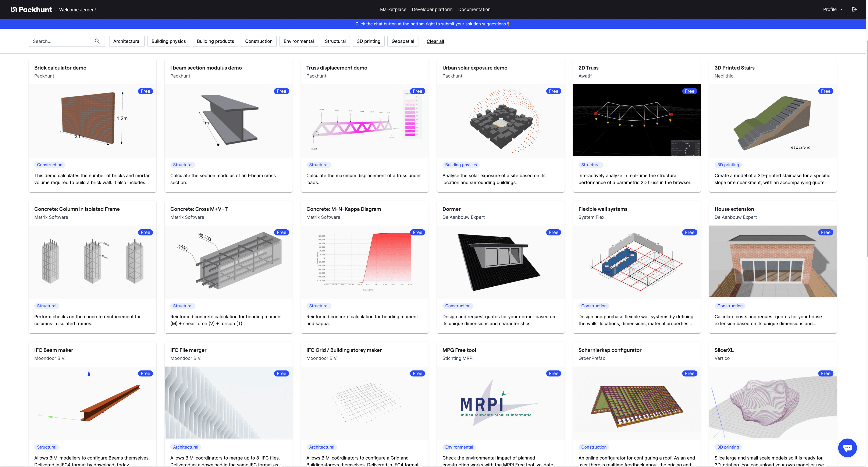The image size is (868, 467).
Task: Enable the 3D printing filter
Action: [x=368, y=41]
